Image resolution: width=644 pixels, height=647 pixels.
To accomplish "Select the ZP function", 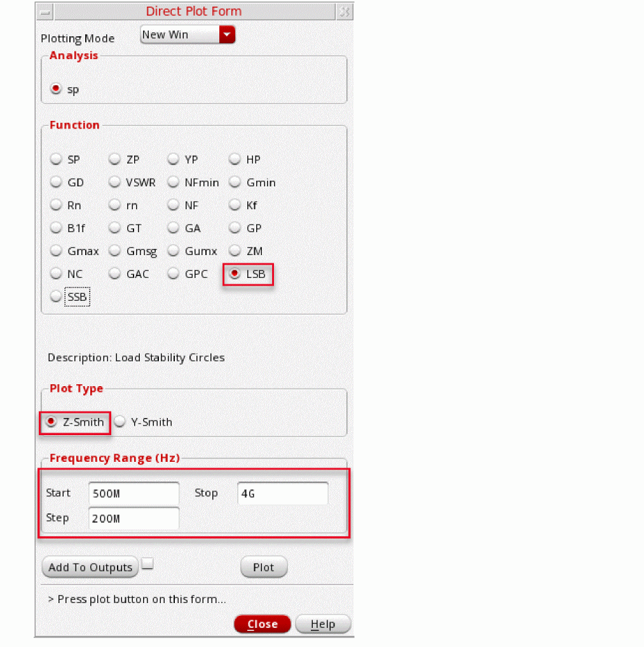I will tap(114, 159).
